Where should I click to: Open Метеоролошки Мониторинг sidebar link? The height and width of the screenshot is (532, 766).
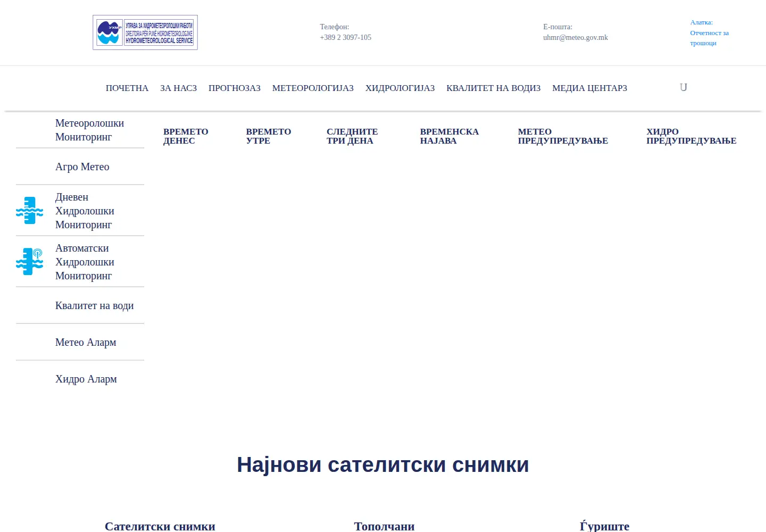click(x=89, y=130)
